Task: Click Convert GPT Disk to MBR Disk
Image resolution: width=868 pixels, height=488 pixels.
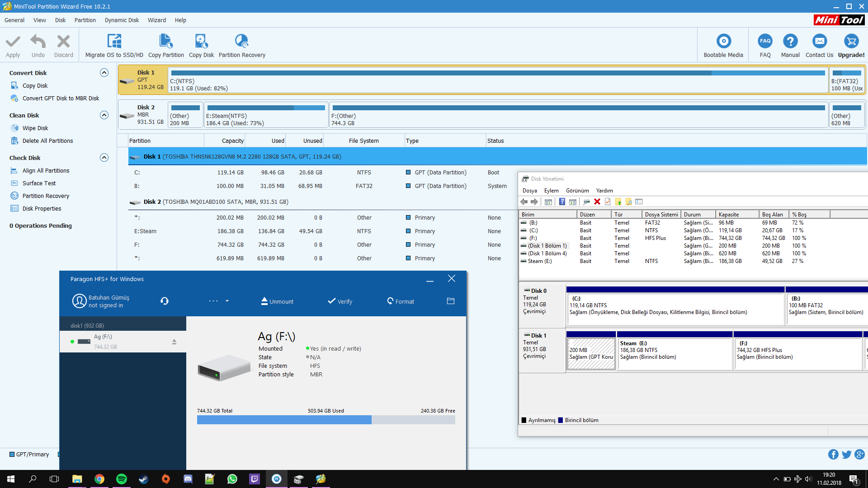Action: click(61, 99)
